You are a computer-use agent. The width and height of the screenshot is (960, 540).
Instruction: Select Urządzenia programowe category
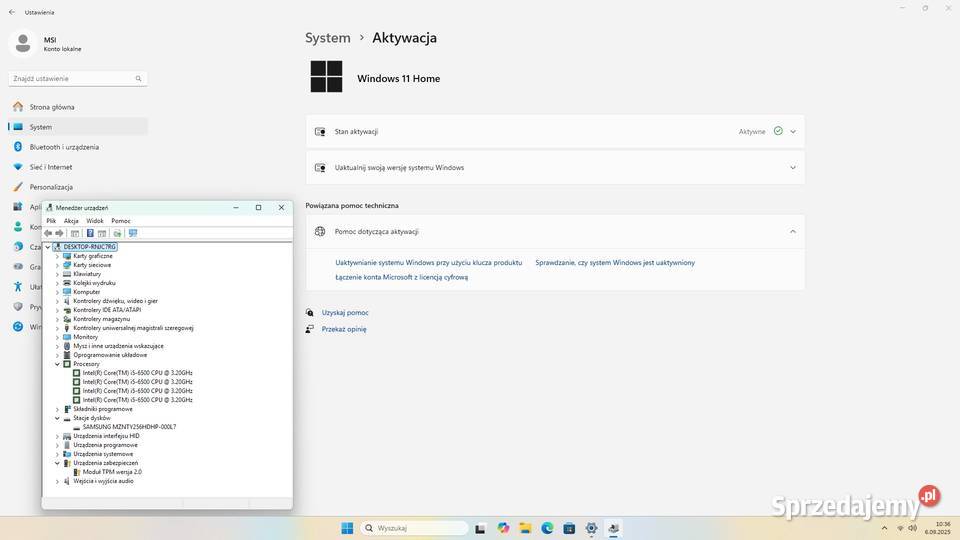click(105, 445)
